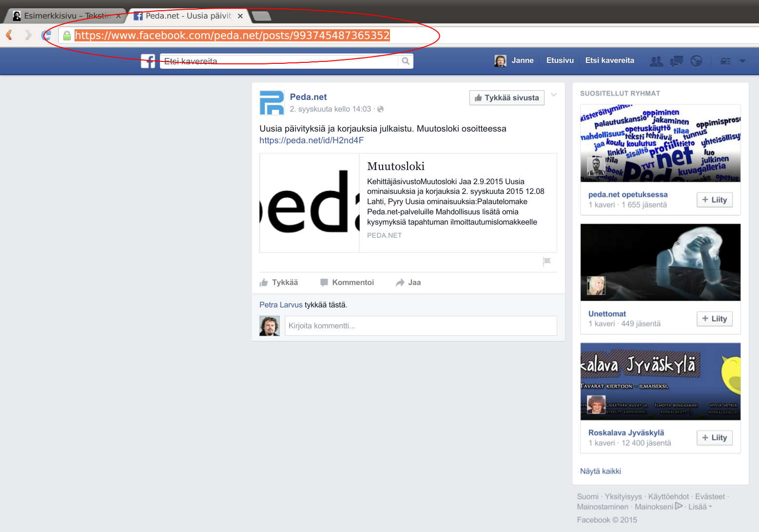The image size is (759, 532).
Task: Open the Roskalava Jyväskylä group cover image
Action: point(660,381)
